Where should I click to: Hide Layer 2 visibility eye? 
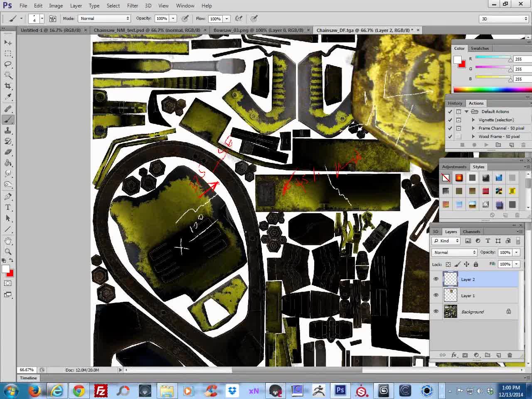pos(436,279)
